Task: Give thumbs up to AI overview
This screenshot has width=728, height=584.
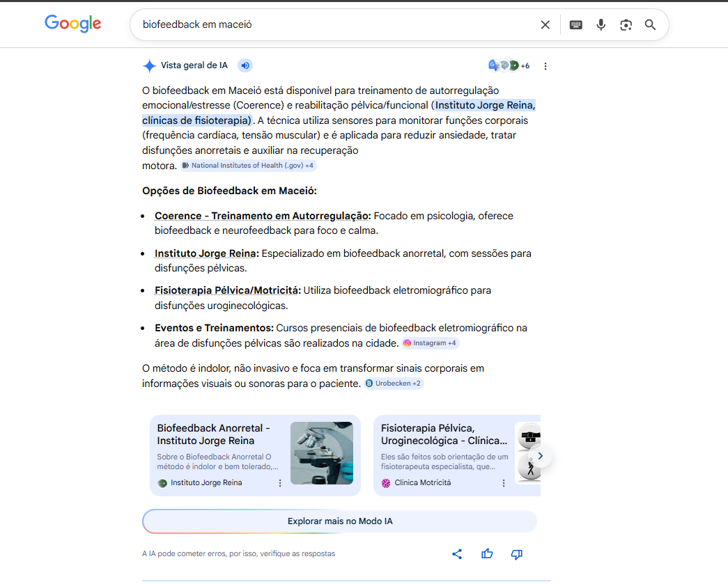Action: [487, 554]
